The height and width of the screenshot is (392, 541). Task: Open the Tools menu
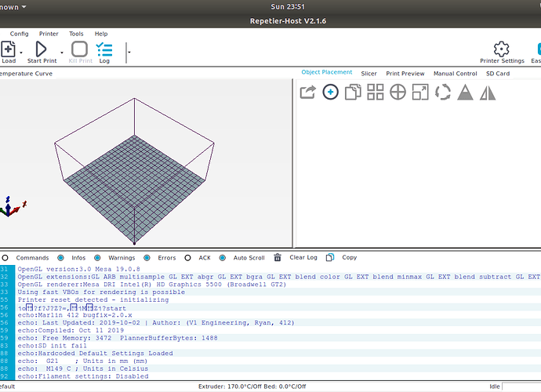(76, 34)
